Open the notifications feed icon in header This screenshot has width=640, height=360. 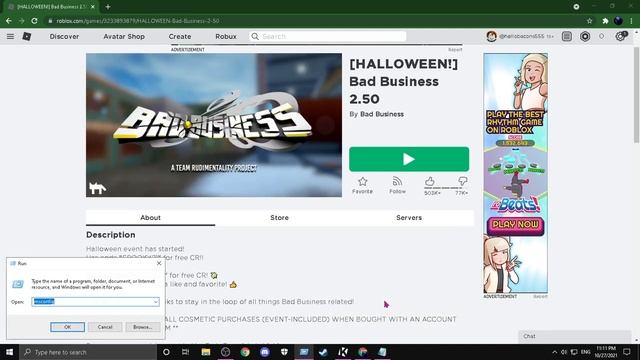click(x=567, y=36)
